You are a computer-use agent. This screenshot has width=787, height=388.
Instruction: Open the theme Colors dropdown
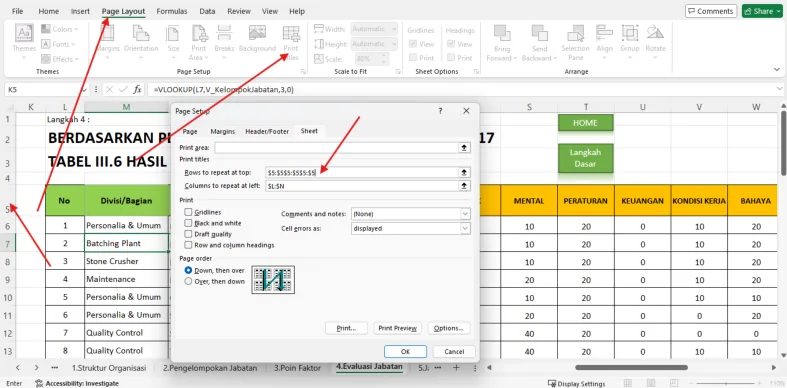coord(59,29)
